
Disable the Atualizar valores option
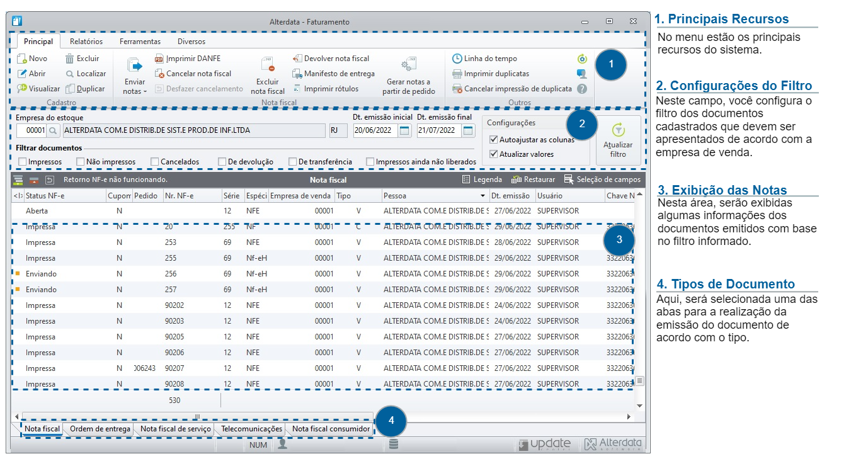(494, 154)
